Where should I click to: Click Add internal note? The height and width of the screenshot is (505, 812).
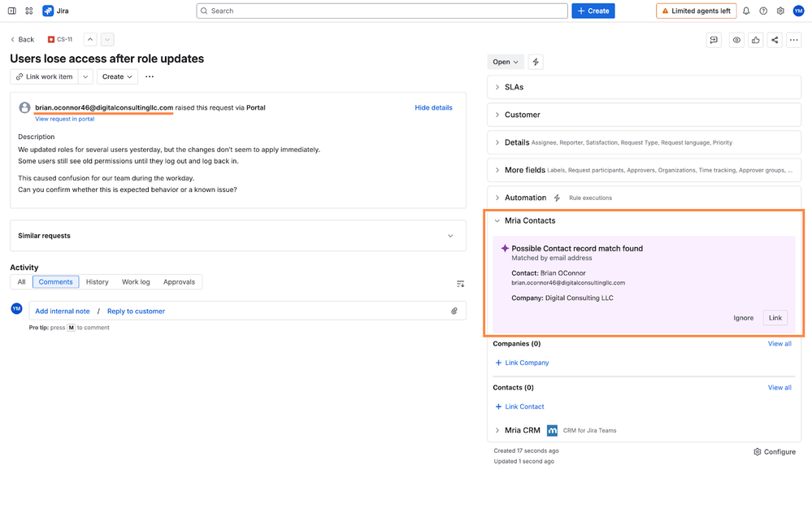[62, 311]
